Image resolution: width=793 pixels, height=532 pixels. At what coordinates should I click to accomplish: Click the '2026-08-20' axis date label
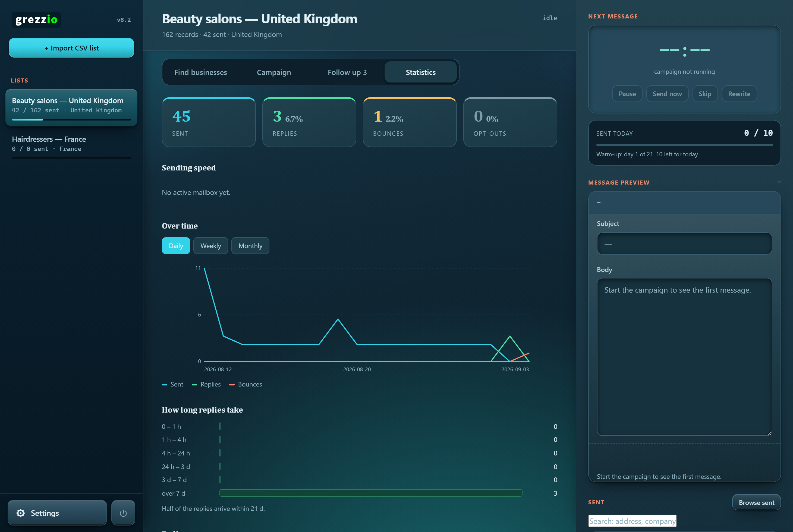coord(357,369)
